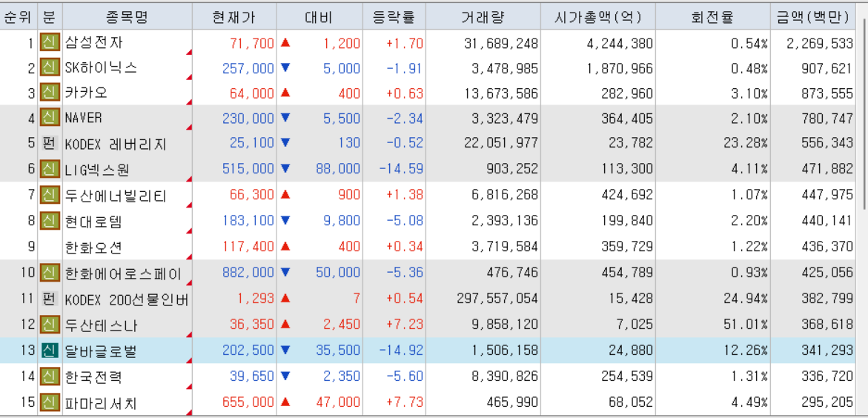Image resolution: width=868 pixels, height=418 pixels.
Task: Click the volume value 31,689,248
Action: [502, 43]
